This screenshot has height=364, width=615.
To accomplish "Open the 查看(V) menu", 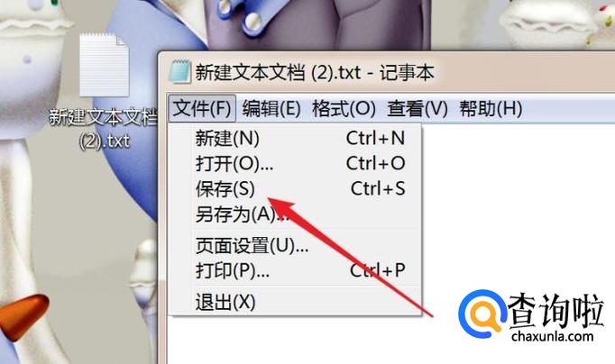I will click(417, 108).
